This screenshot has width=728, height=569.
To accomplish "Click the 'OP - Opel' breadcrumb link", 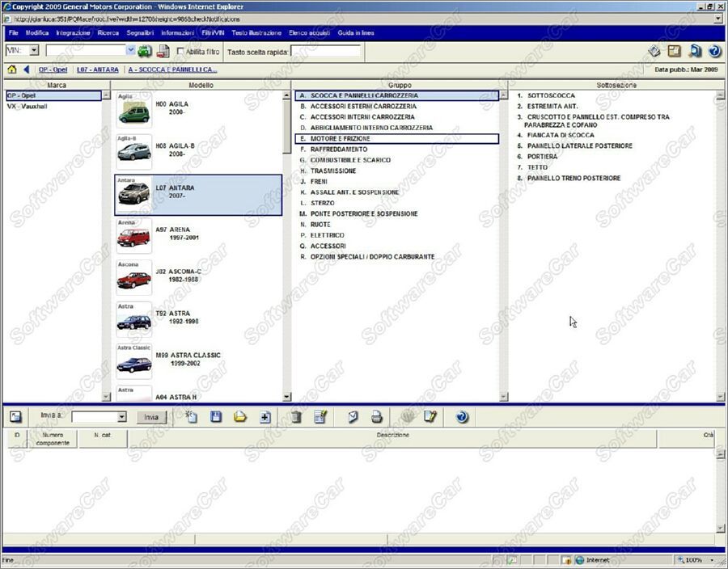I will click(53, 70).
